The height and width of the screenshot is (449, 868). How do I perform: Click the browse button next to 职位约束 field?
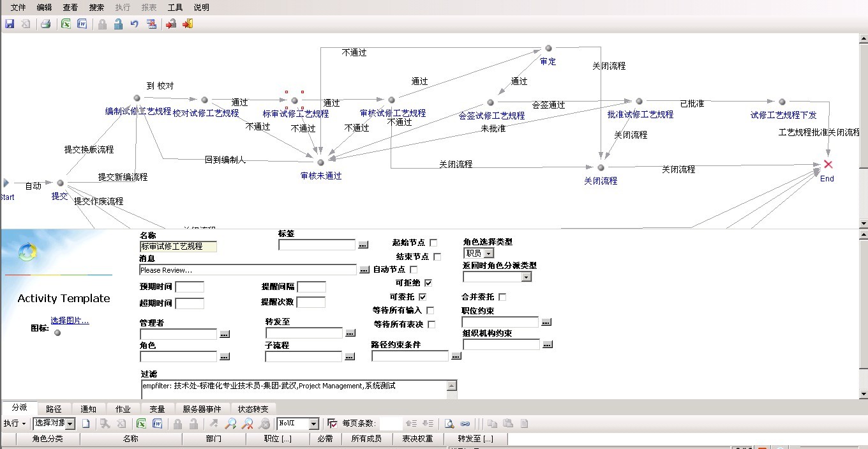(x=546, y=323)
